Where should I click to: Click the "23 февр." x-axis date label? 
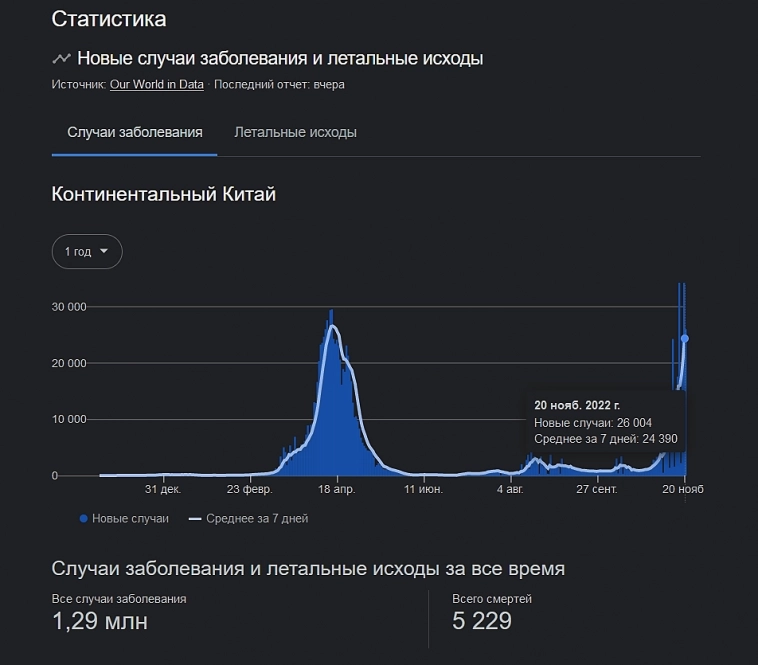[249, 490]
